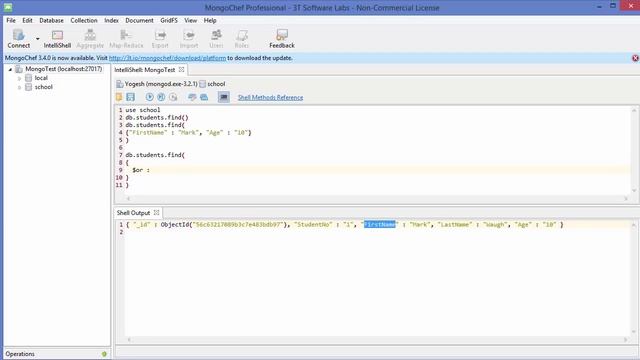The height and width of the screenshot is (360, 640).
Task: Click the Connect toolbar icon
Action: pos(19,39)
